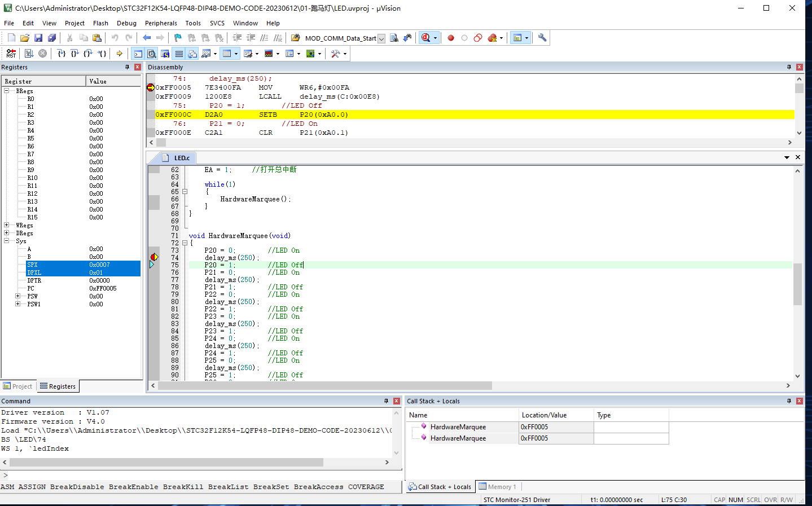Image resolution: width=812 pixels, height=506 pixels.
Task: Click the Start/Stop Debug Session icon
Action: point(426,38)
